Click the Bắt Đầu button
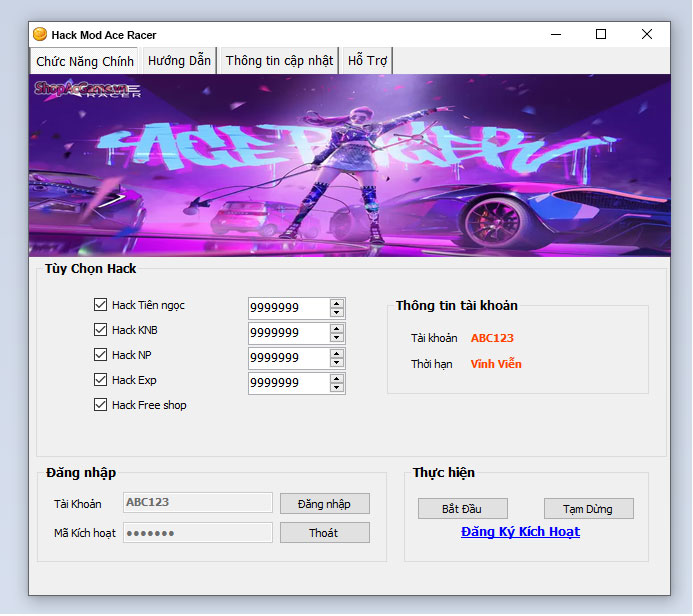This screenshot has height=616, width=693. tap(463, 509)
